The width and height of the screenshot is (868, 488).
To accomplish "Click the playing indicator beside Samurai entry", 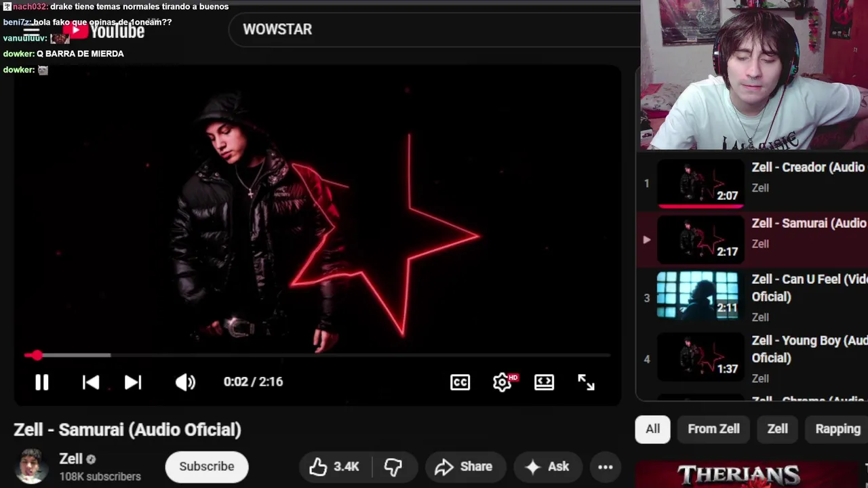I will (646, 239).
